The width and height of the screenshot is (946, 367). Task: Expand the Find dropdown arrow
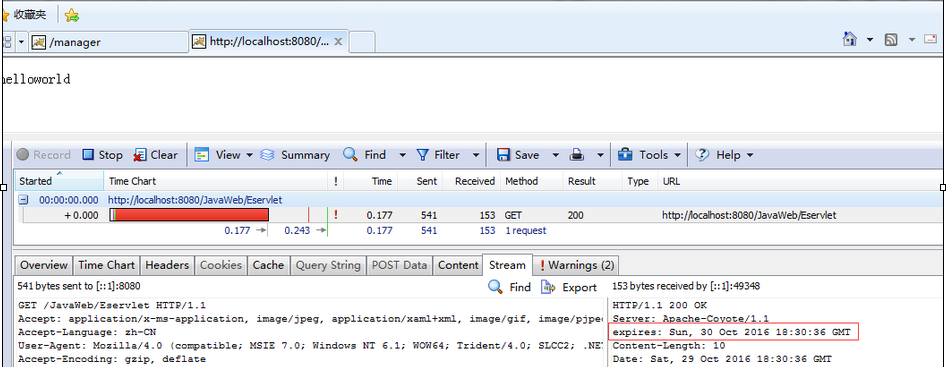point(402,155)
